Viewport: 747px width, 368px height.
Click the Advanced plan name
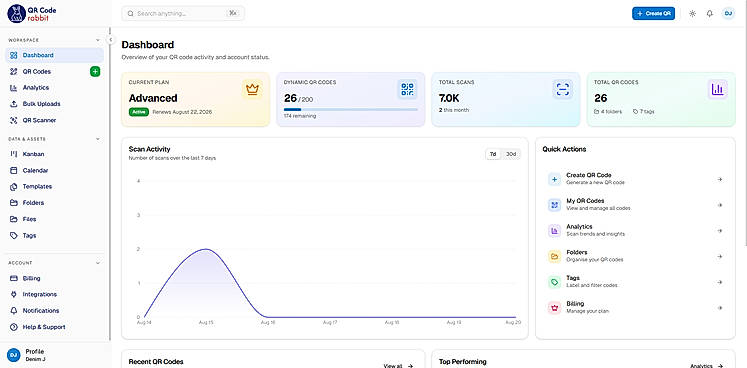(x=153, y=98)
